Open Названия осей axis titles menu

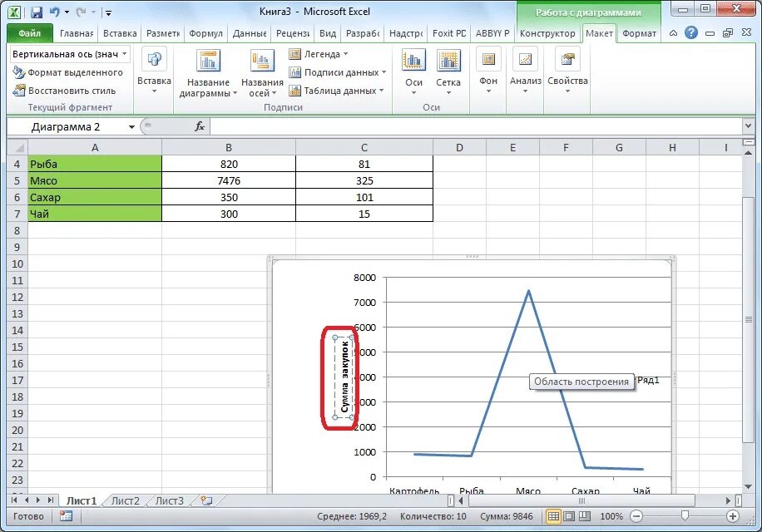coord(262,73)
